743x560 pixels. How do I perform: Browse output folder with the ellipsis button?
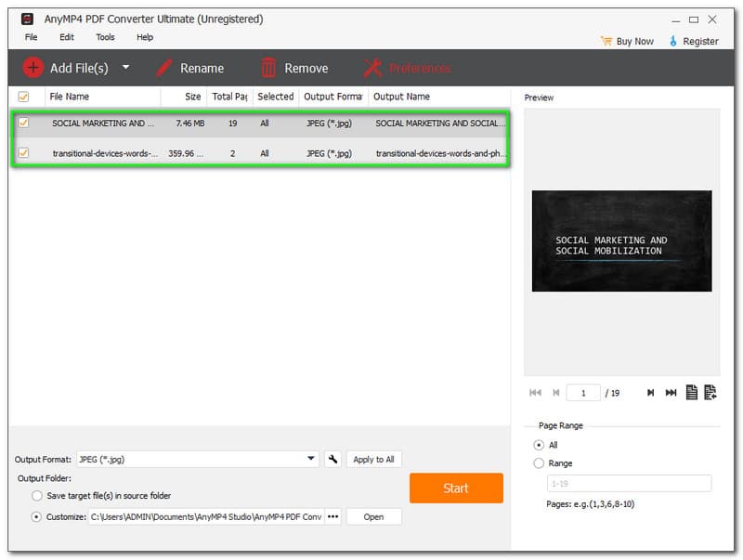click(333, 516)
